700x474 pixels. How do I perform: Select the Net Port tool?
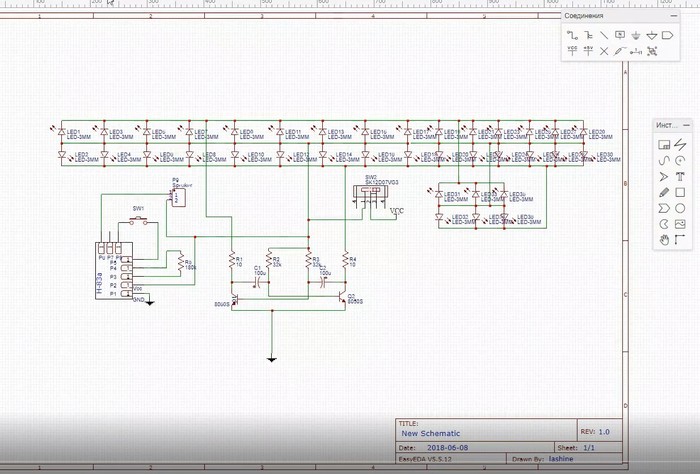point(667,34)
